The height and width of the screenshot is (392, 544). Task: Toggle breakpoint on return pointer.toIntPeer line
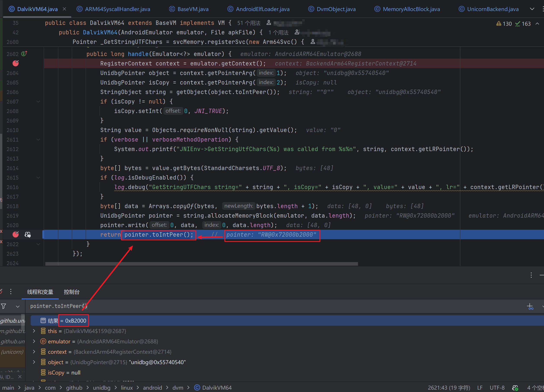pos(16,234)
